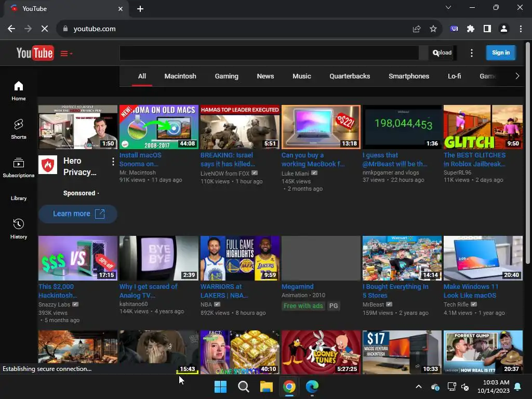
Task: Open the Extensions puzzle icon
Action: 471,29
